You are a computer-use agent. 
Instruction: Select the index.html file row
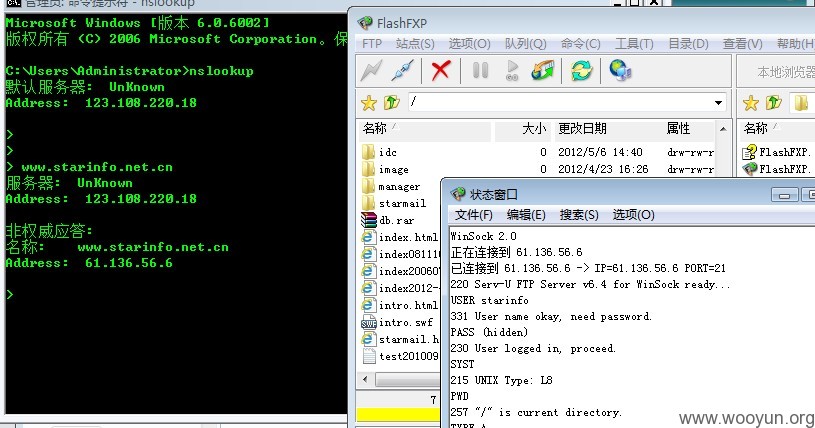pyautogui.click(x=400, y=237)
